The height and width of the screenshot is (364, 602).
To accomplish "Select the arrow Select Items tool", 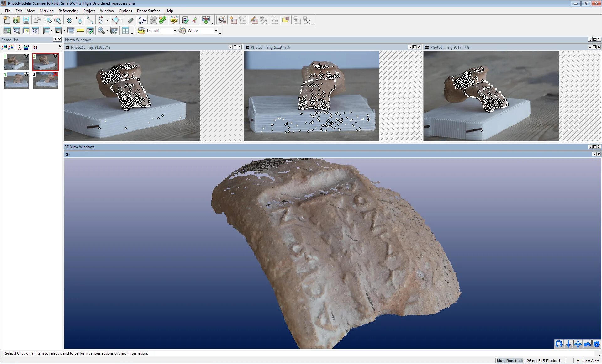I will pos(49,20).
